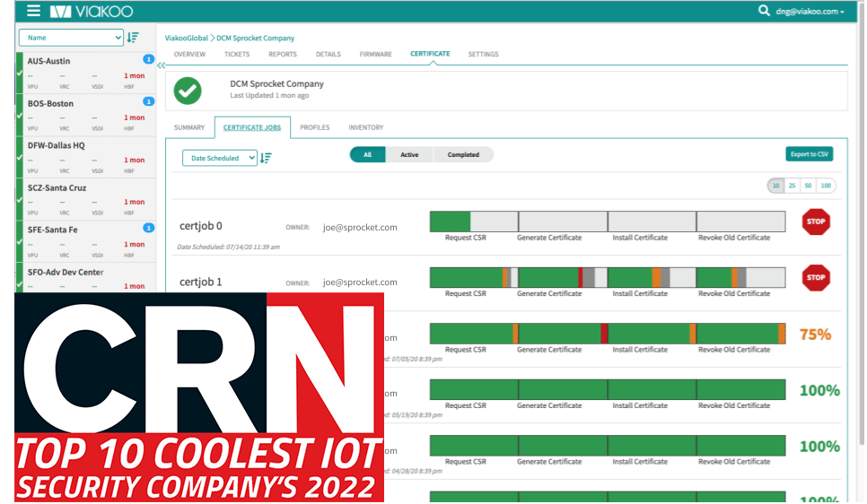Click Export to CSV button
This screenshot has width=867, height=504.
point(810,154)
